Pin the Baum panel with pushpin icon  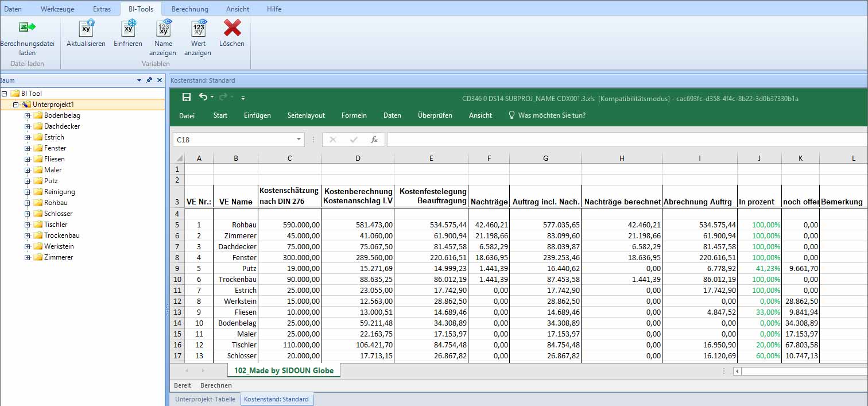(149, 80)
